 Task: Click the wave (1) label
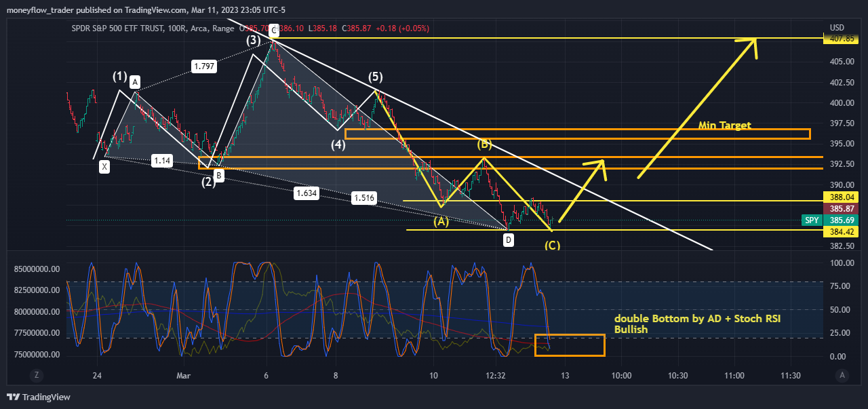click(119, 76)
